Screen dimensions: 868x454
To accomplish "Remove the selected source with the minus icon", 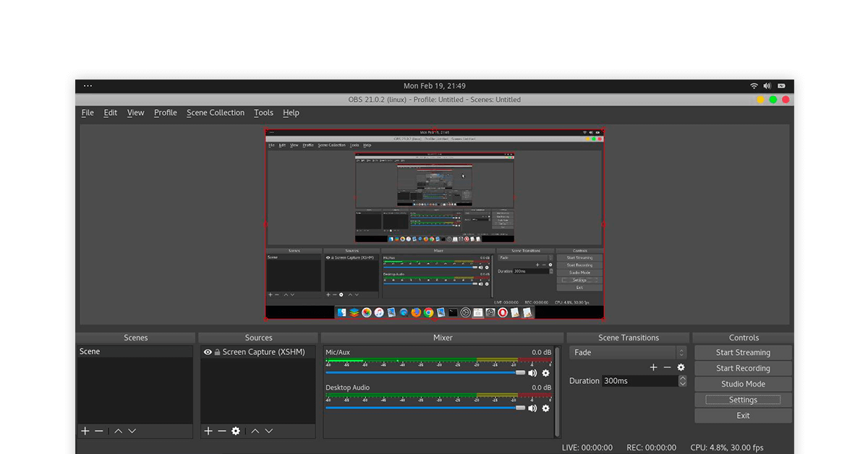I will (222, 431).
